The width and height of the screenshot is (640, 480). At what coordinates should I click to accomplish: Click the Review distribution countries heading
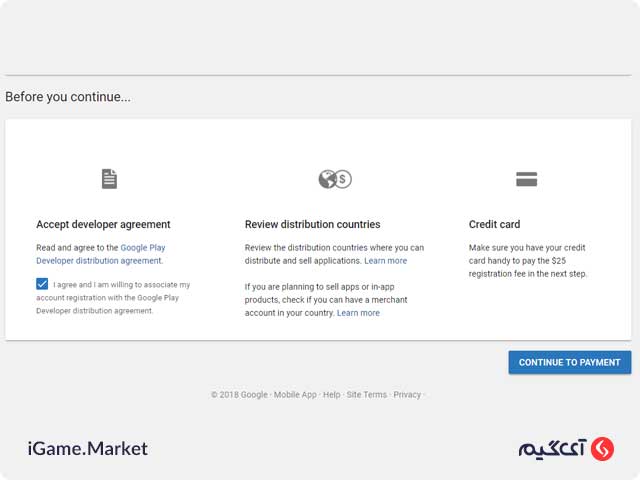coord(312,224)
